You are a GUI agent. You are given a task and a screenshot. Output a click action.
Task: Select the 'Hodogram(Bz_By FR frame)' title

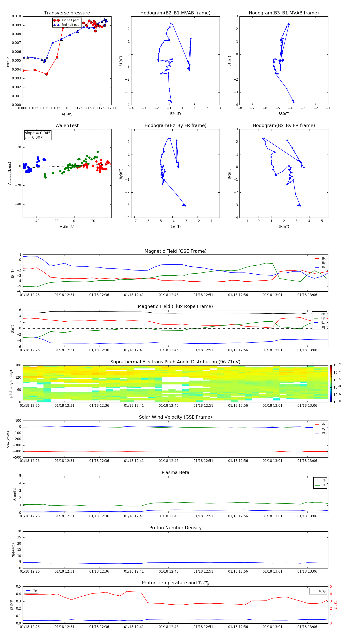click(x=175, y=125)
